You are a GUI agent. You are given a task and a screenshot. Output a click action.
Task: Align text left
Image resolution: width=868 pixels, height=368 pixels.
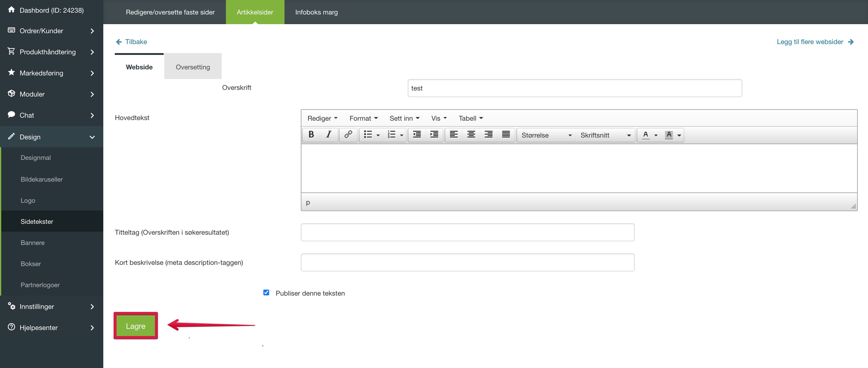tap(454, 135)
